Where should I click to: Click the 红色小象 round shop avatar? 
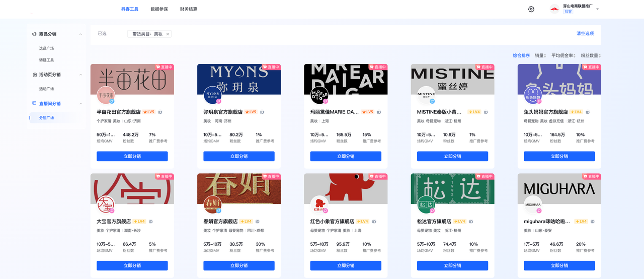pos(319,204)
